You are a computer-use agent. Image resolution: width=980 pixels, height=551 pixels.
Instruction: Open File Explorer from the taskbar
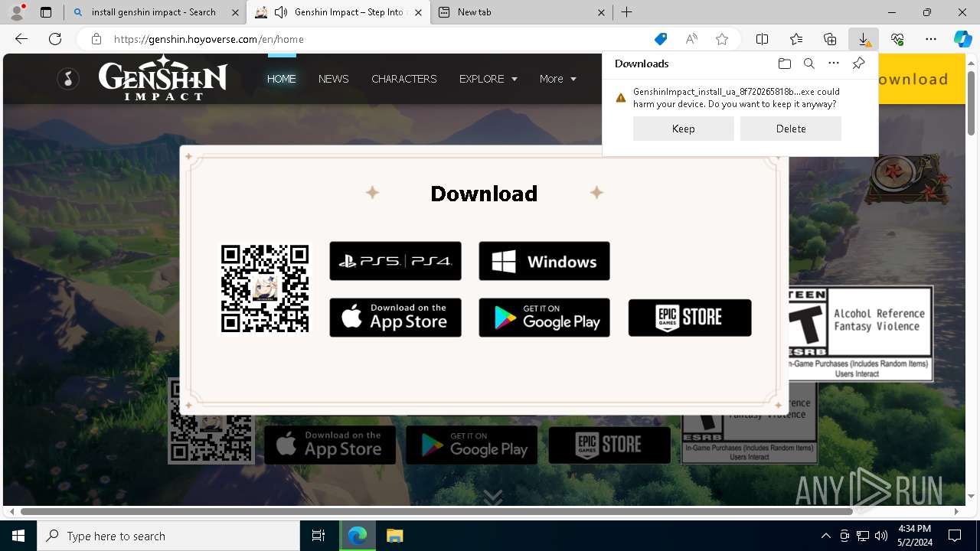[394, 536]
